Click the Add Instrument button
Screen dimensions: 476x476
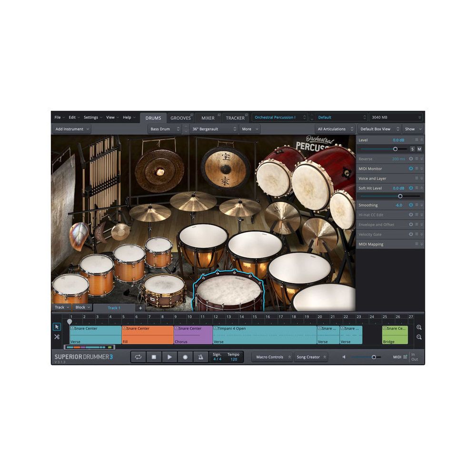click(x=70, y=129)
